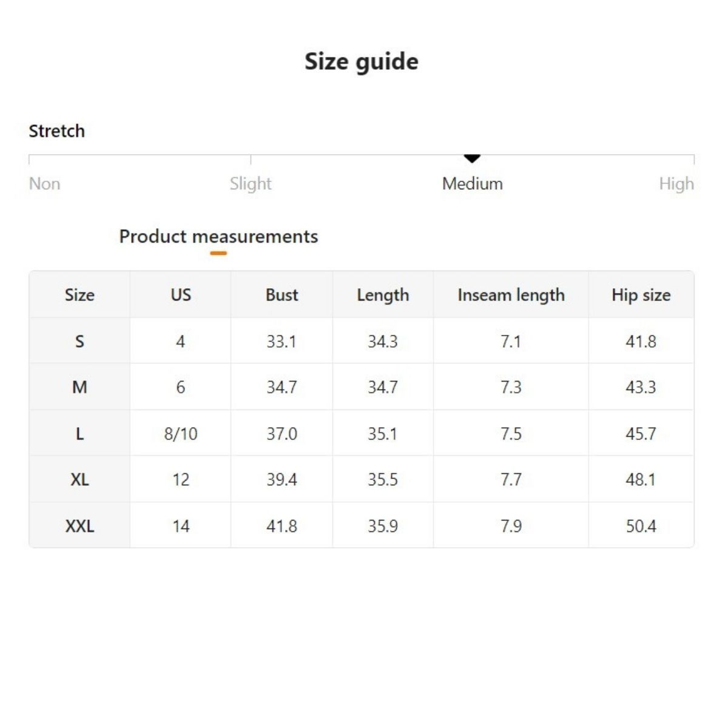Click the Bust column header

(281, 295)
